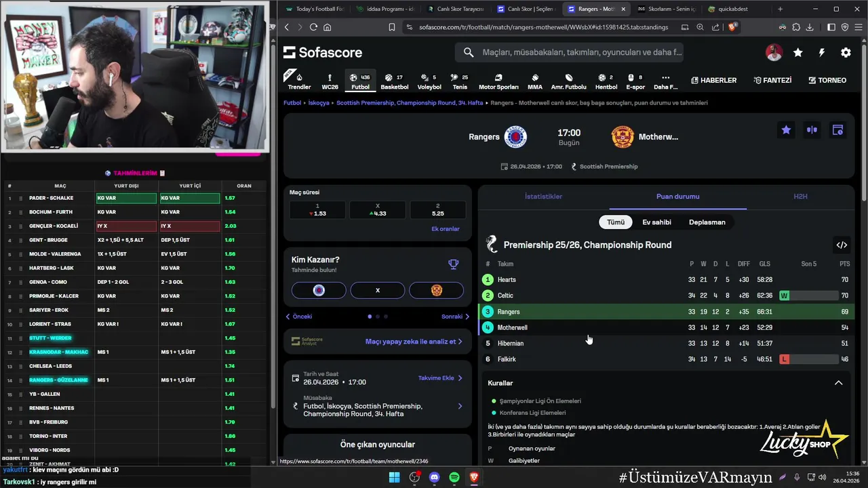Image resolution: width=868 pixels, height=488 pixels.
Task: Switch to the İstatistikler tab
Action: pyautogui.click(x=543, y=197)
